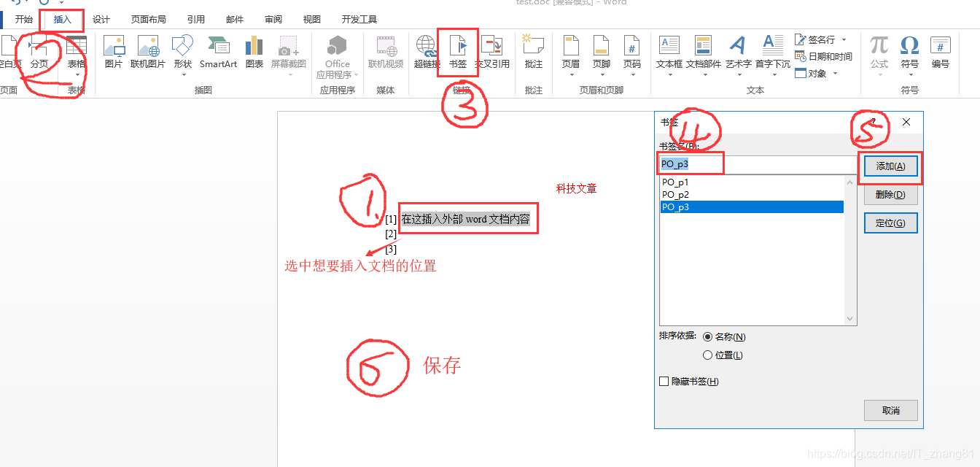The width and height of the screenshot is (980, 467).
Task: Click the 科技文章 text in the document
Action: pos(576,188)
